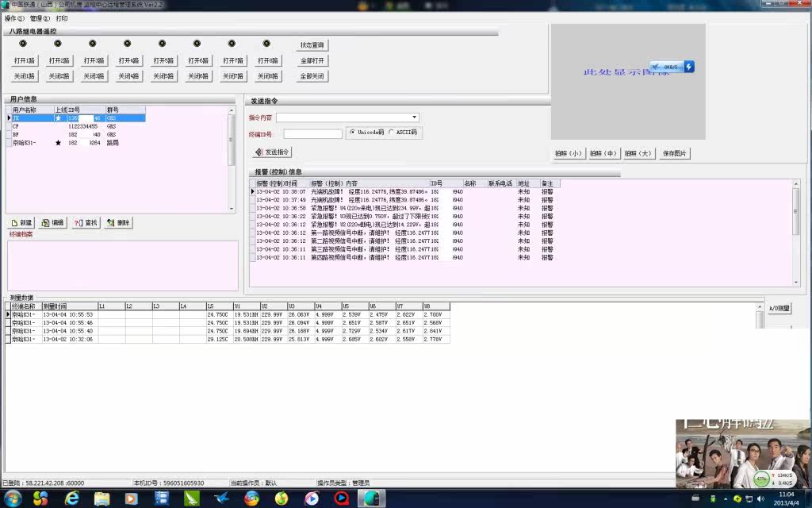Image resolution: width=812 pixels, height=508 pixels.
Task: Click the 保存图片 save picture button
Action: click(x=674, y=153)
